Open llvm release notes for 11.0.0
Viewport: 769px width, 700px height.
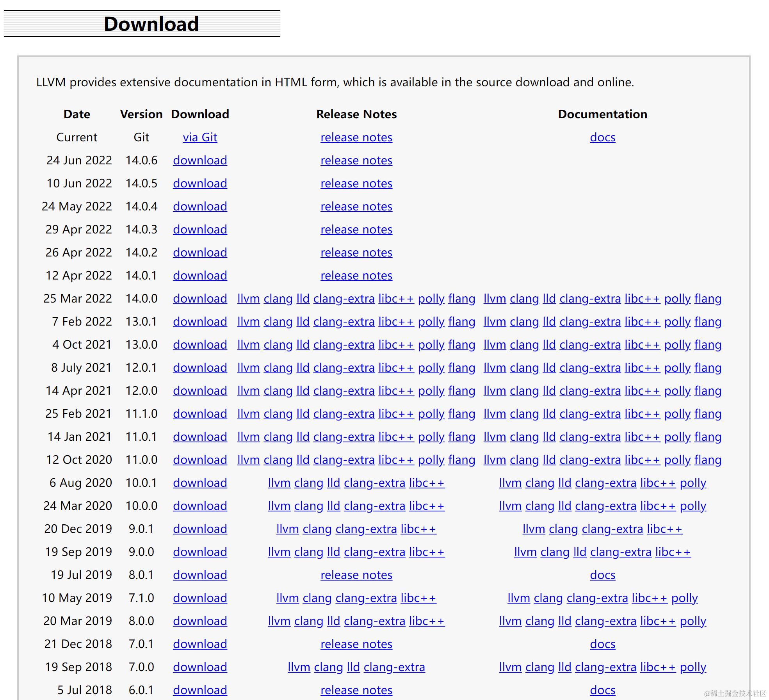click(248, 460)
